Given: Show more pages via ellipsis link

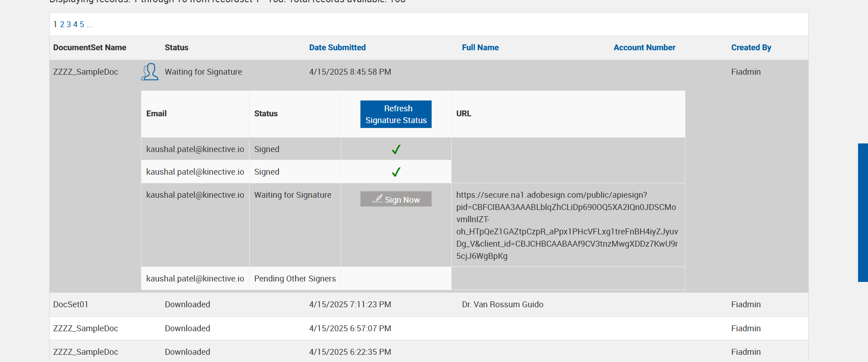Looking at the screenshot, I should point(90,24).
